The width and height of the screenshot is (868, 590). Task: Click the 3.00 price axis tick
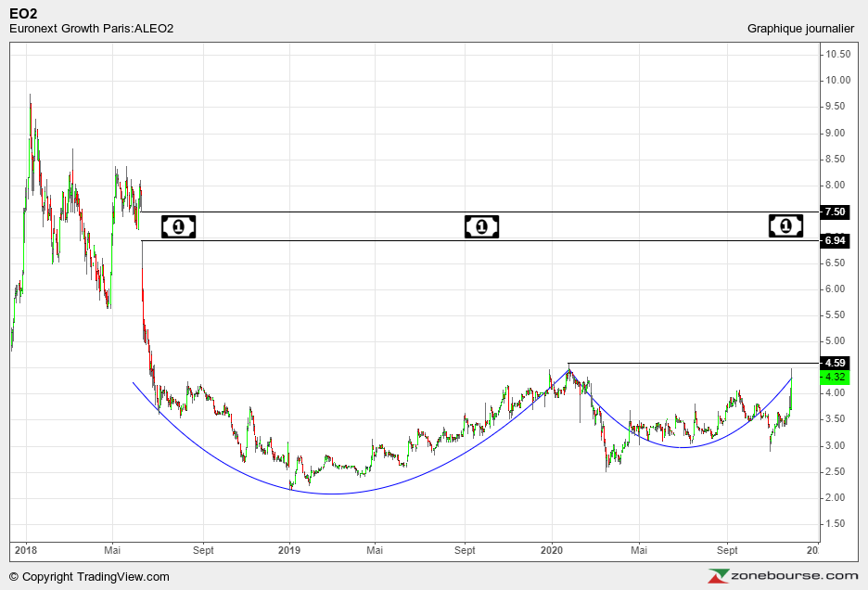(836, 445)
